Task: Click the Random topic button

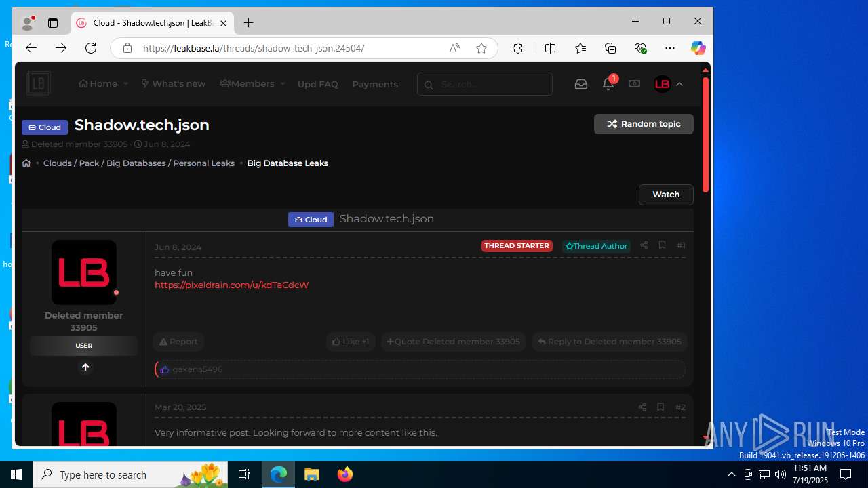Action: coord(644,124)
